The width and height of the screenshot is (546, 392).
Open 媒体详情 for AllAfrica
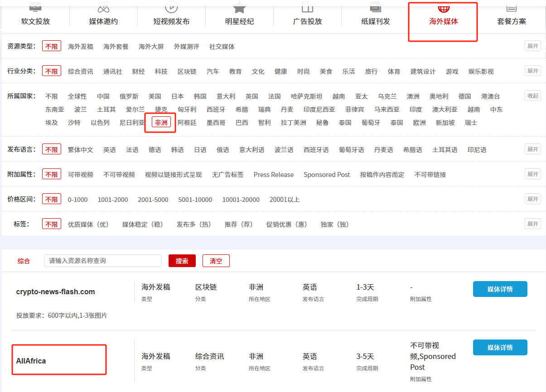tap(500, 348)
